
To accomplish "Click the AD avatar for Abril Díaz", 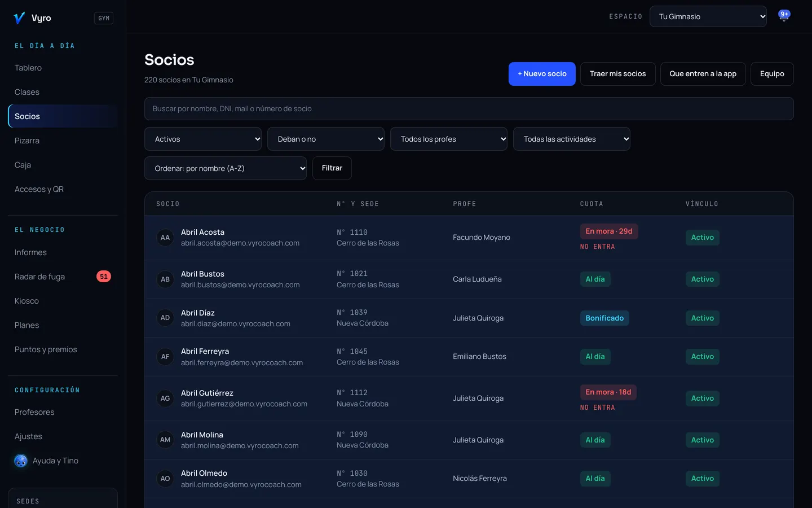I will (x=165, y=318).
